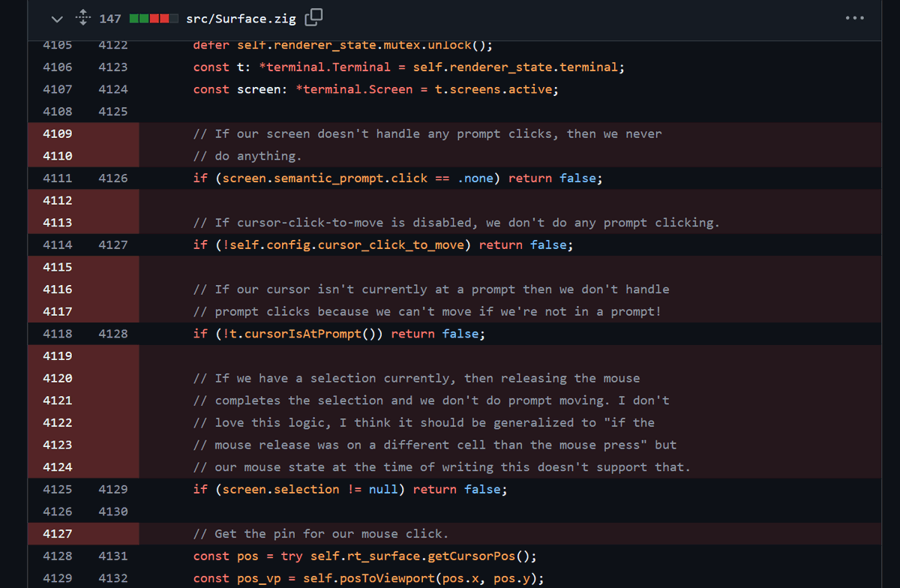Open the src/Surface.zig file link
Image resolution: width=900 pixels, height=588 pixels.
click(x=243, y=18)
